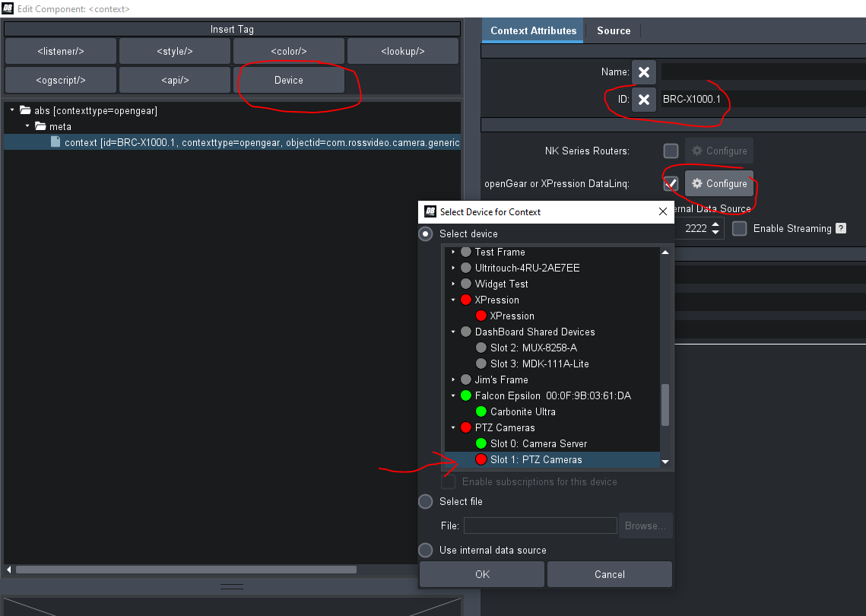Insert a <style/> tag
866x616 pixels.
tap(175, 52)
